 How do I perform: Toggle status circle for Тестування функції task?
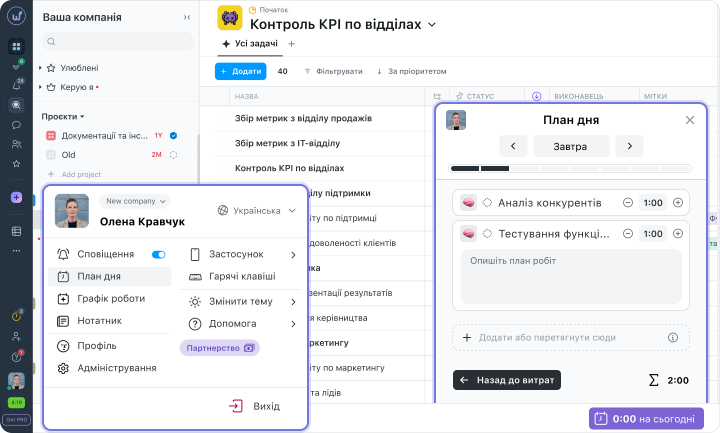click(x=487, y=234)
